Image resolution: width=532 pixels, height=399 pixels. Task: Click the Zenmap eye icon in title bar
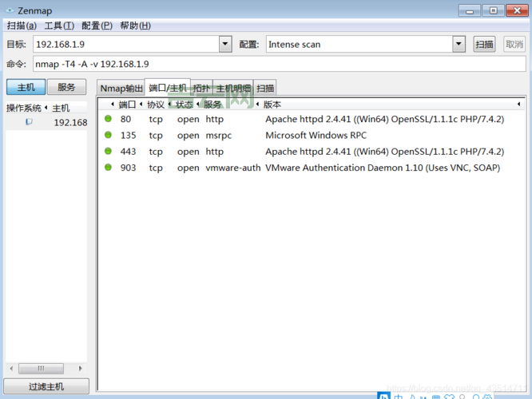coord(9,10)
